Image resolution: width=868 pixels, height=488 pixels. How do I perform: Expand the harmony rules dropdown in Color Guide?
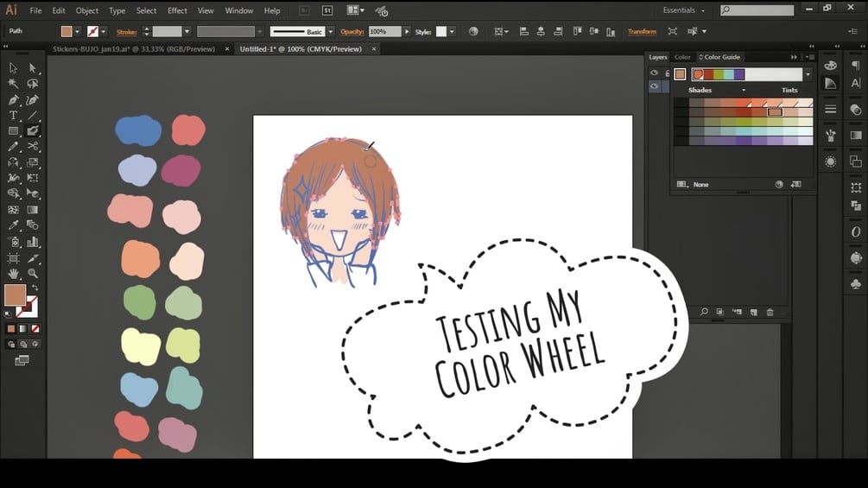tap(808, 75)
